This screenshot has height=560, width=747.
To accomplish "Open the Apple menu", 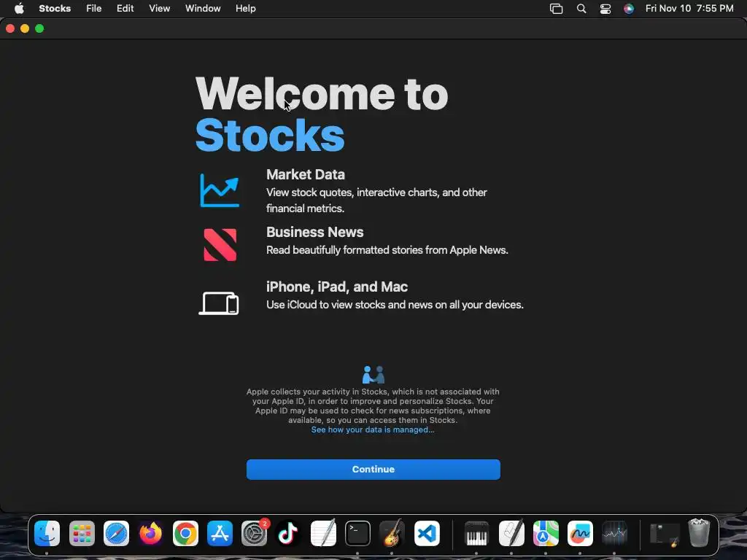I will 19,9.
